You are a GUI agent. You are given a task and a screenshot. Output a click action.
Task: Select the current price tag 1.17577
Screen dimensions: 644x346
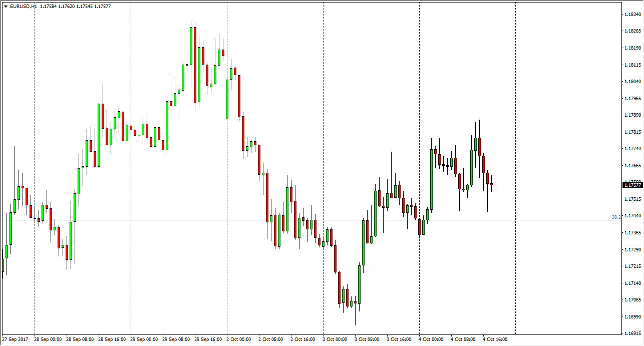632,185
